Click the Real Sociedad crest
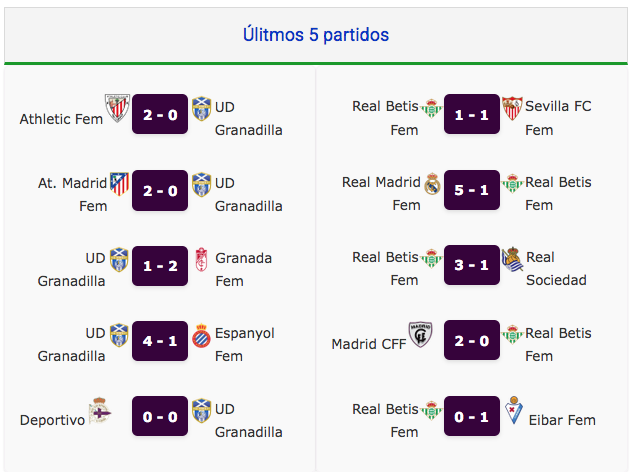This screenshot has width=640, height=472. pyautogui.click(x=513, y=259)
